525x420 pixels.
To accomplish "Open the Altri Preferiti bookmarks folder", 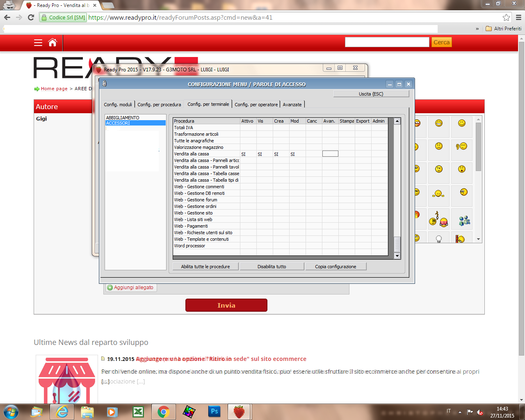I will [503, 29].
